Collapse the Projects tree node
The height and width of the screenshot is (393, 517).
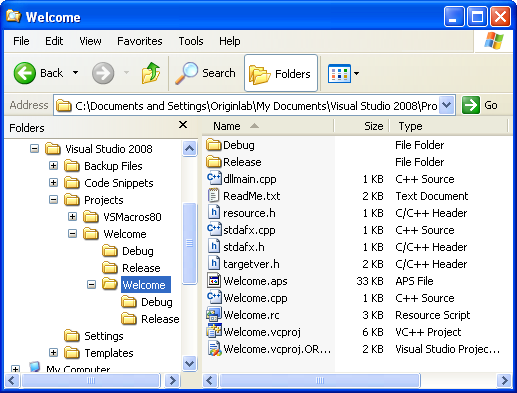53,199
